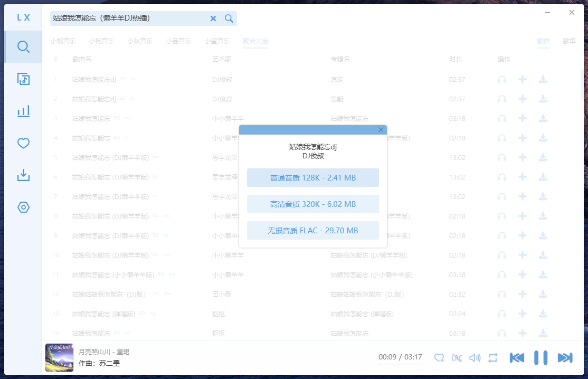Viewport: 588px width, 379px height.
Task: Open my favorites heart icon in sidebar
Action: tap(23, 143)
